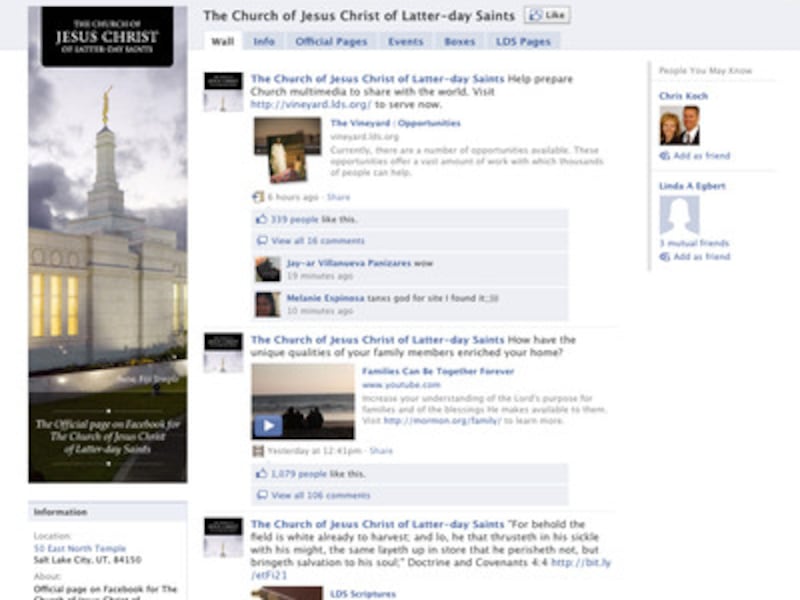Click page avatar of the scripture quote post
Viewport: 800px width, 600px height.
[x=223, y=538]
